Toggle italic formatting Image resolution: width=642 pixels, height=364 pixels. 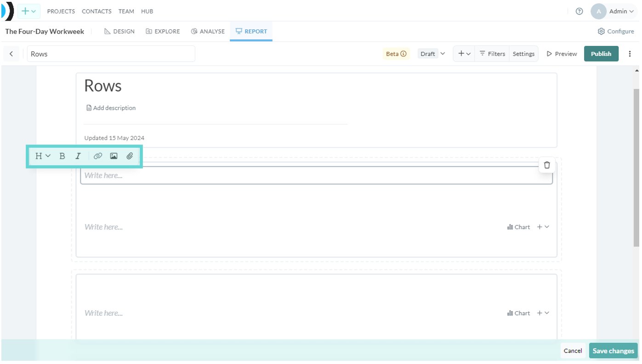(x=78, y=156)
